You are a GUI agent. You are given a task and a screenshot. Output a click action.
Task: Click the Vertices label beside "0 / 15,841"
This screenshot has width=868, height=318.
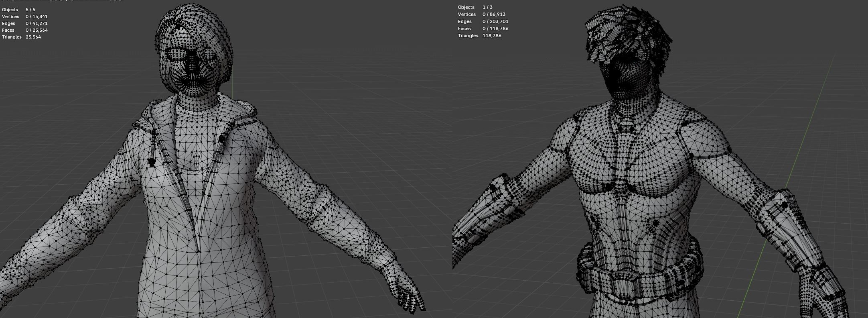tap(10, 16)
